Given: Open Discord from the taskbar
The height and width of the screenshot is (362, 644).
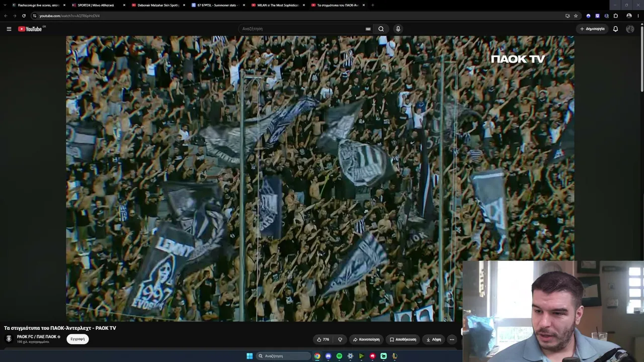Looking at the screenshot, I should pos(328,356).
